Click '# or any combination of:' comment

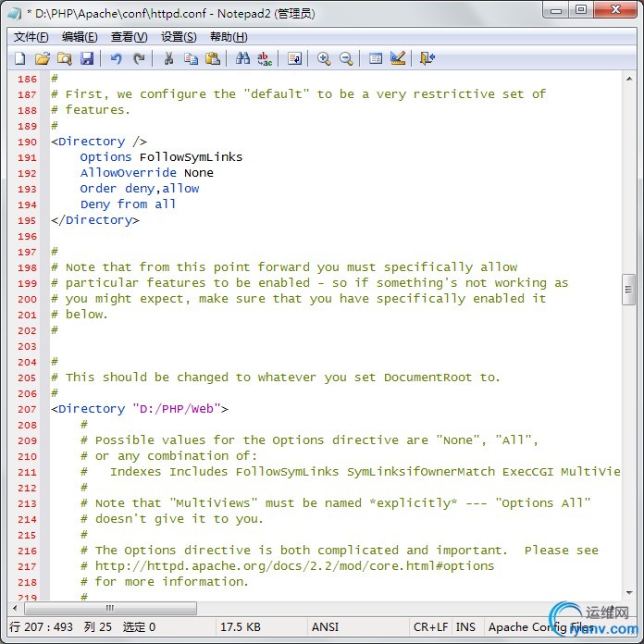[x=168, y=456]
